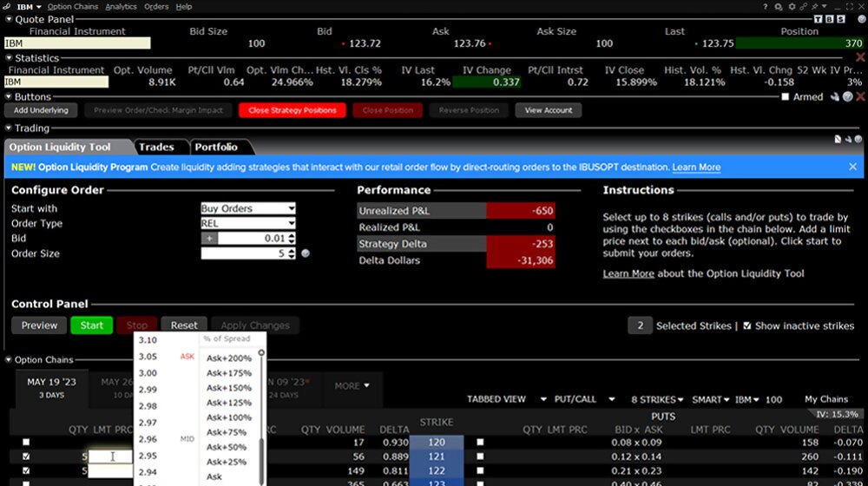The height and width of the screenshot is (486, 868).
Task: Open Quote Panel round help icon
Action: pos(861,19)
